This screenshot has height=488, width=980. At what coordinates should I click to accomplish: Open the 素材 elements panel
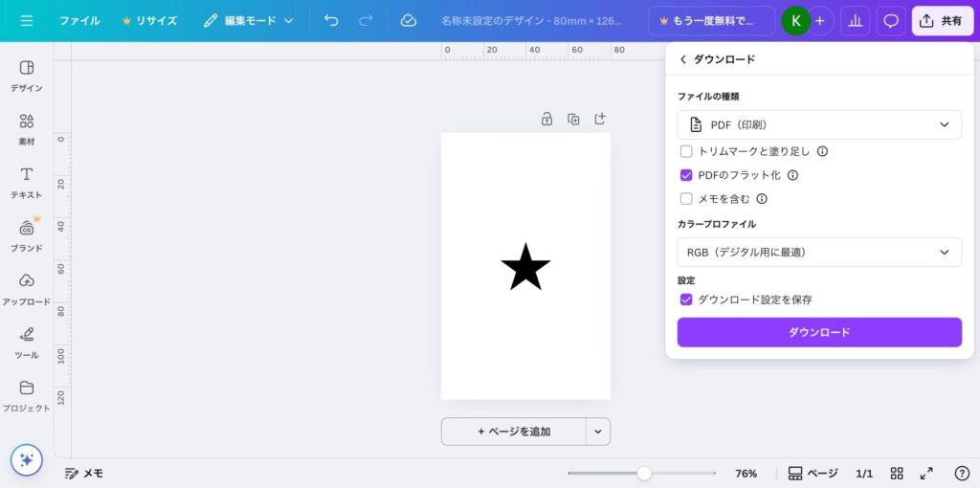(x=27, y=129)
